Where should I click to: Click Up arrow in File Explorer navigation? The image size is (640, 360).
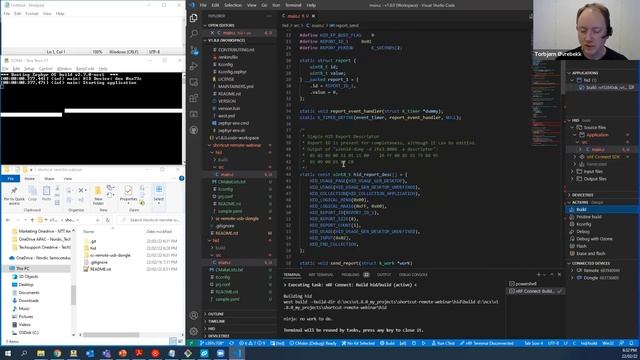32,220
